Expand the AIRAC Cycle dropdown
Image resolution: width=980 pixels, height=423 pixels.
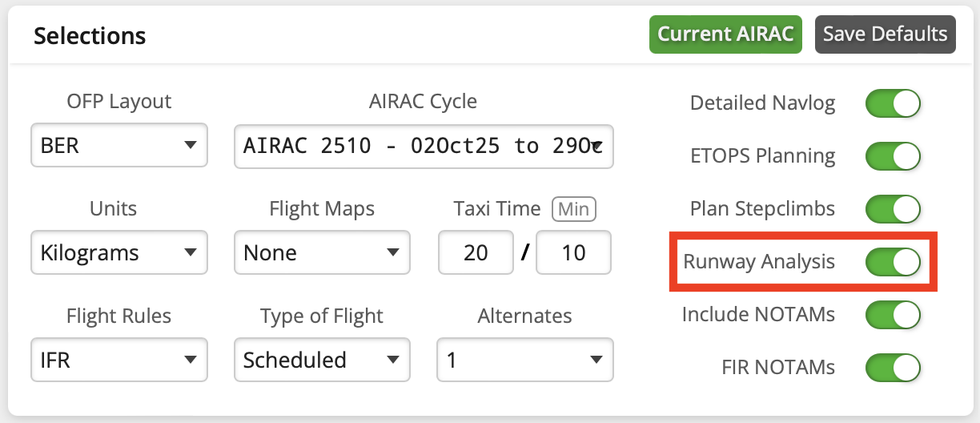click(x=424, y=146)
